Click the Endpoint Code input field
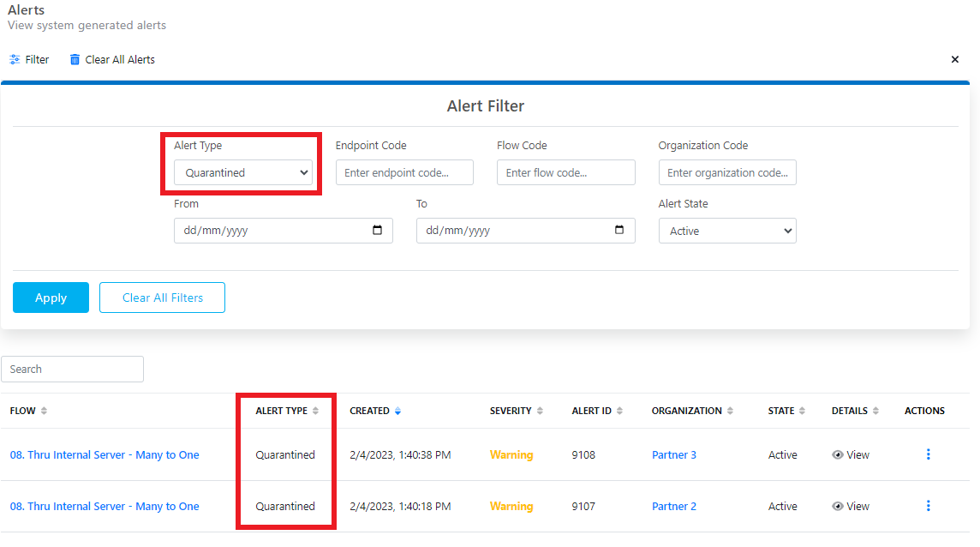The height and width of the screenshot is (547, 980). [x=404, y=172]
